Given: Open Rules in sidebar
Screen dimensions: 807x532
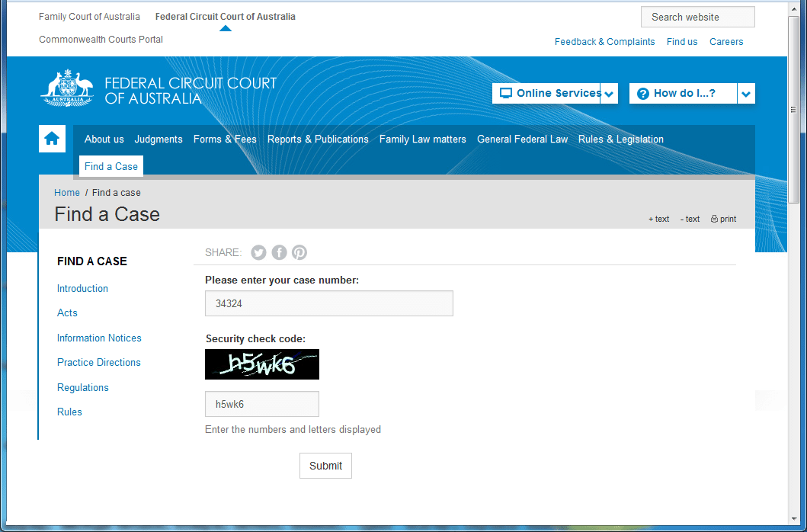Looking at the screenshot, I should [x=69, y=412].
